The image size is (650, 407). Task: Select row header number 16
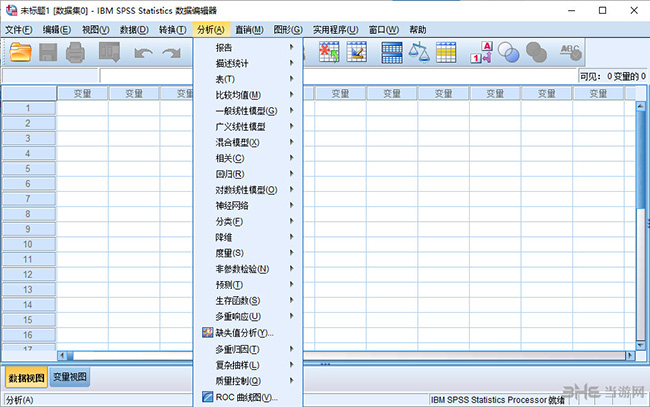(28, 335)
